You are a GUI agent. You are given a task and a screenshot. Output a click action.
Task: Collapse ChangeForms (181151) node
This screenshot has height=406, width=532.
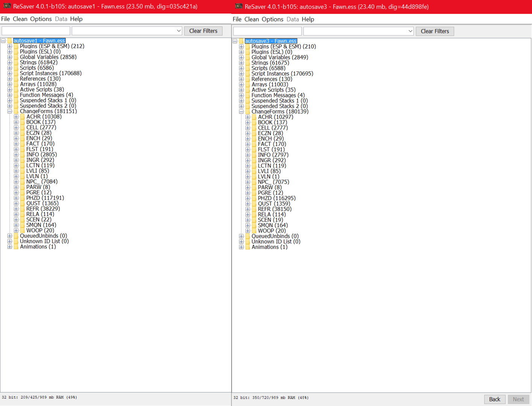click(10, 111)
